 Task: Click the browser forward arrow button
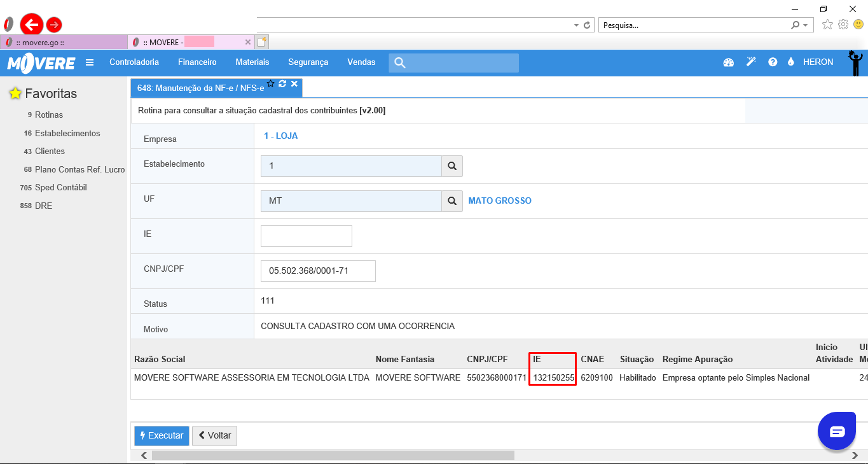pyautogui.click(x=54, y=25)
